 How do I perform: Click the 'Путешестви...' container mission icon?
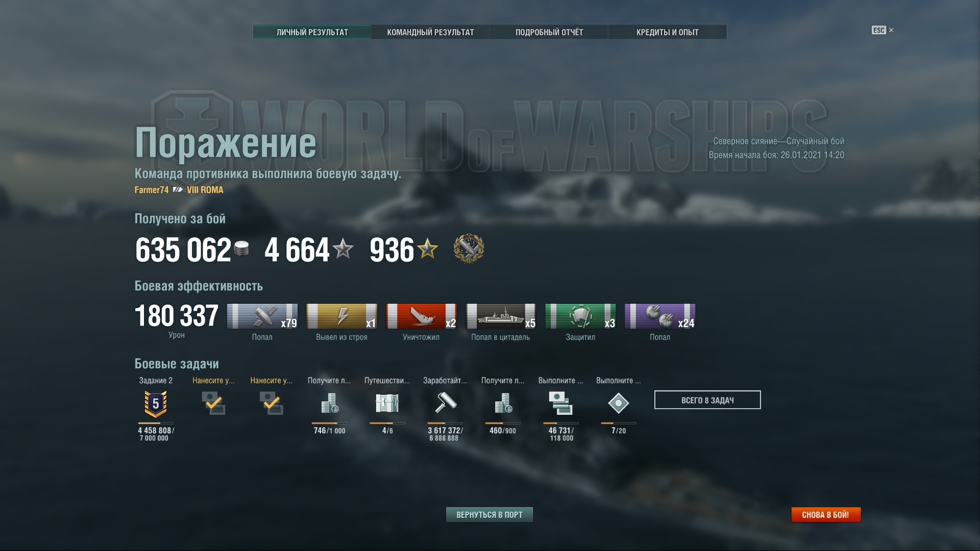(387, 404)
